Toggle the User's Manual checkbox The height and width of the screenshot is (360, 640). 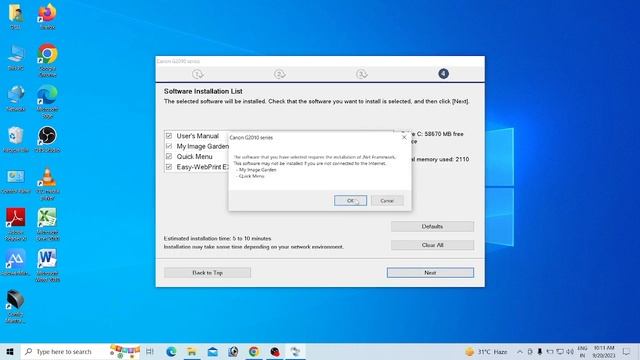169,136
